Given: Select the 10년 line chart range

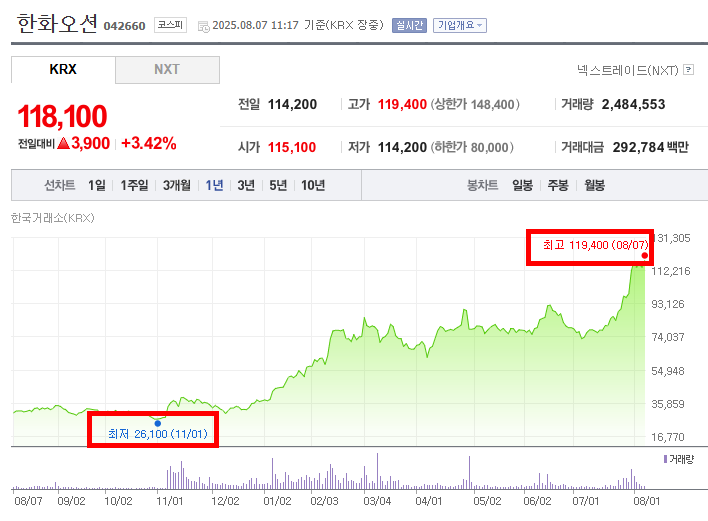Looking at the screenshot, I should coord(313,185).
